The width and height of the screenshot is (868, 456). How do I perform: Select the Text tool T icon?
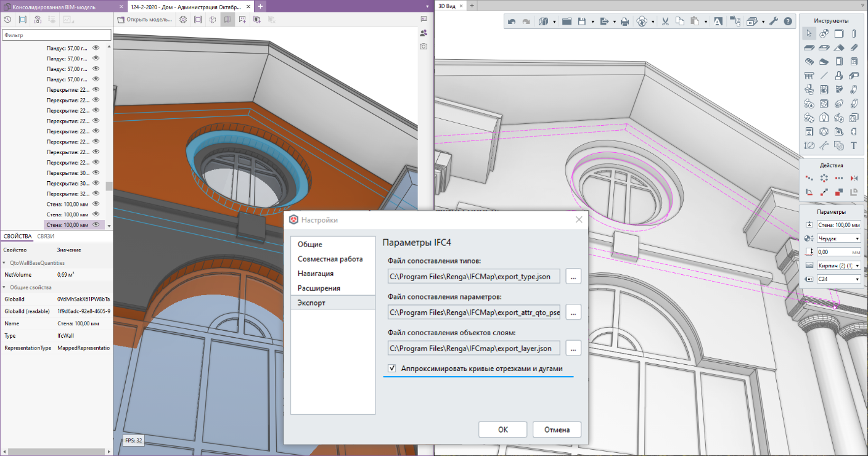point(854,146)
